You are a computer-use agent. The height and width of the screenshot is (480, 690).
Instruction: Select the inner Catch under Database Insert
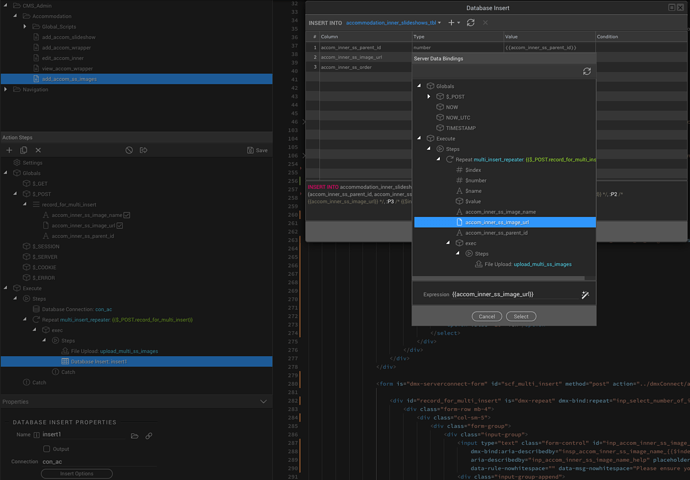coord(64,372)
